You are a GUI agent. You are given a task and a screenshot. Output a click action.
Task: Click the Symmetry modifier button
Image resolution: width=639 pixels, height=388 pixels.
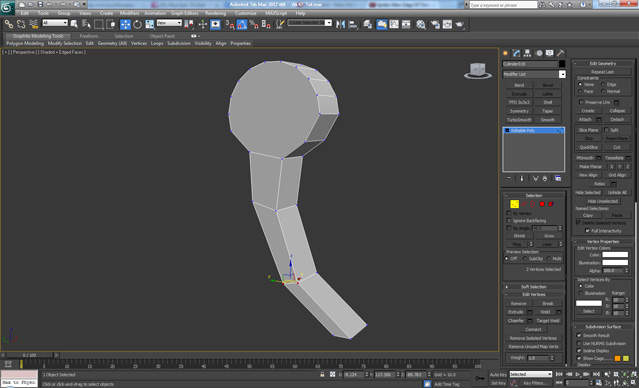pyautogui.click(x=519, y=111)
